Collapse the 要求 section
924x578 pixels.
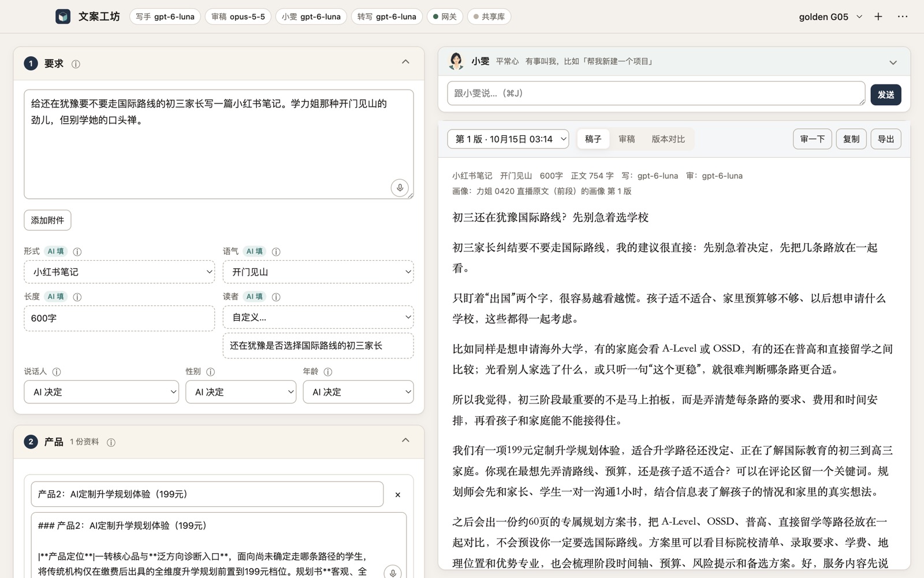pyautogui.click(x=405, y=62)
